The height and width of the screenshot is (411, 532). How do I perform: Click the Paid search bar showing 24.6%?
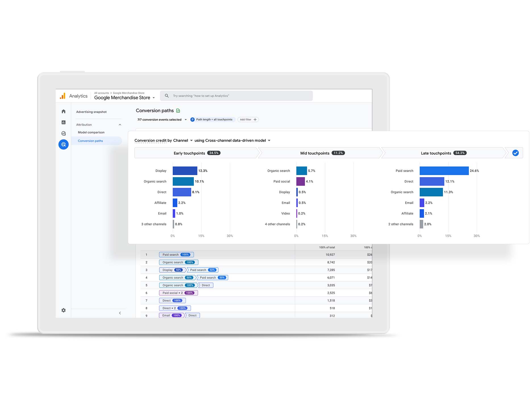pos(443,171)
